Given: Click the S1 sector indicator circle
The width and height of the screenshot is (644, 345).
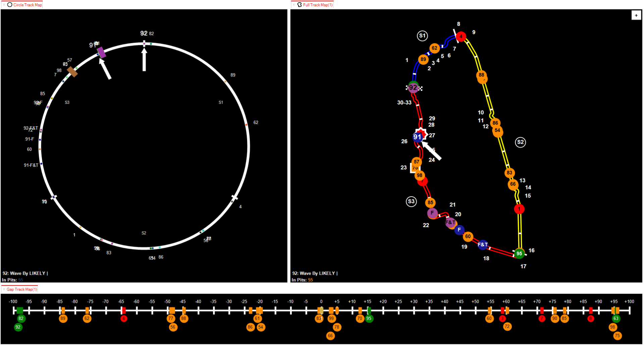Looking at the screenshot, I should tap(422, 35).
